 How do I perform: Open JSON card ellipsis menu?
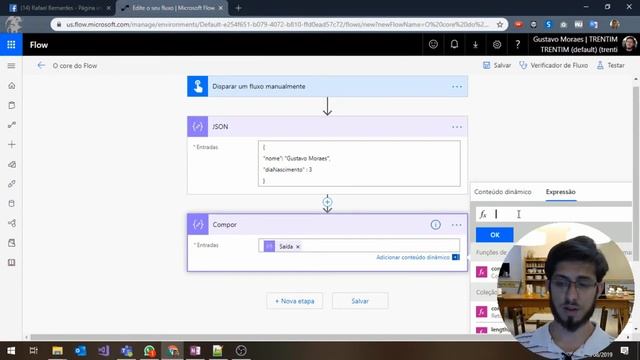click(x=457, y=127)
